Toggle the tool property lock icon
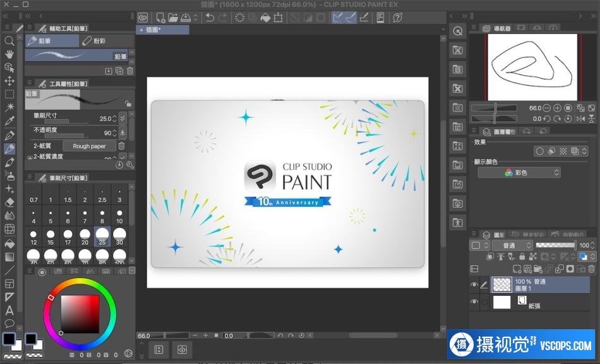Screen dimensions: 600x364 (128, 103)
